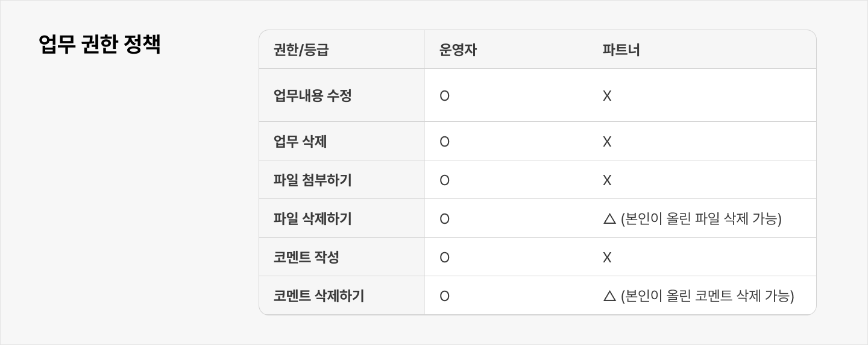Click the 파트너 X mark for 코멘트 작성

click(x=607, y=258)
